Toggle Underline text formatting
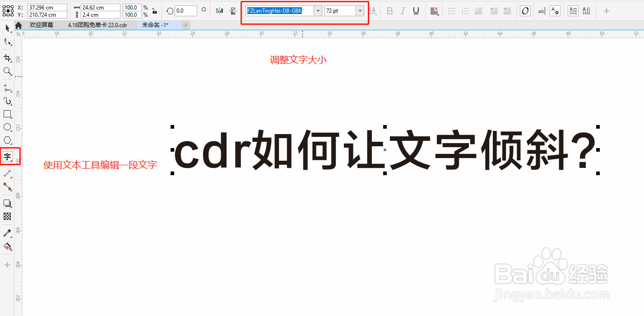This screenshot has height=316, width=644. [x=416, y=11]
